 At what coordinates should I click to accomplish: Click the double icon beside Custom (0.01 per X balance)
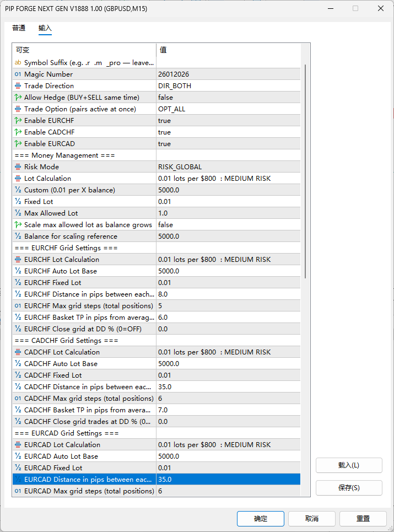(x=18, y=190)
